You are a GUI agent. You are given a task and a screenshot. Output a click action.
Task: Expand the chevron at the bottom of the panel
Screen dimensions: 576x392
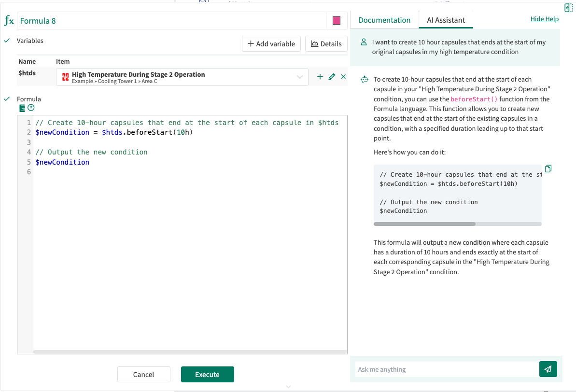tap(288, 387)
